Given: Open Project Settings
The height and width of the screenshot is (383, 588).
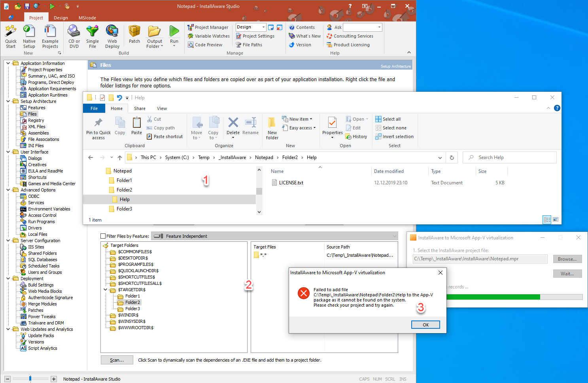Looking at the screenshot, I should (x=255, y=36).
